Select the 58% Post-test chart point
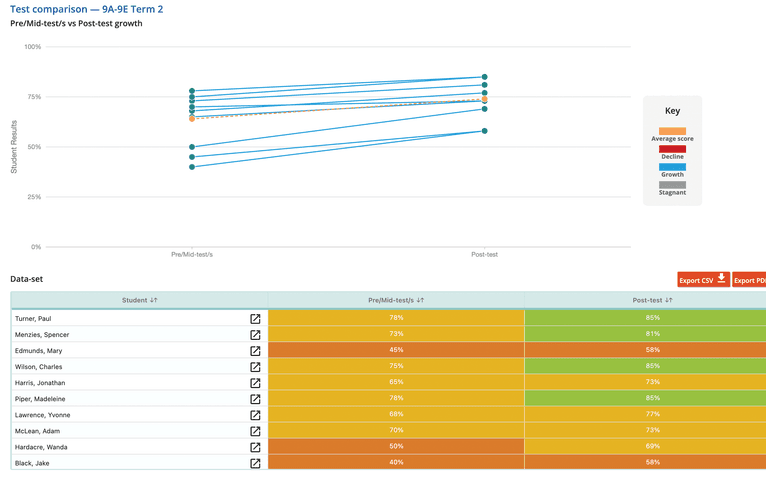 (485, 131)
